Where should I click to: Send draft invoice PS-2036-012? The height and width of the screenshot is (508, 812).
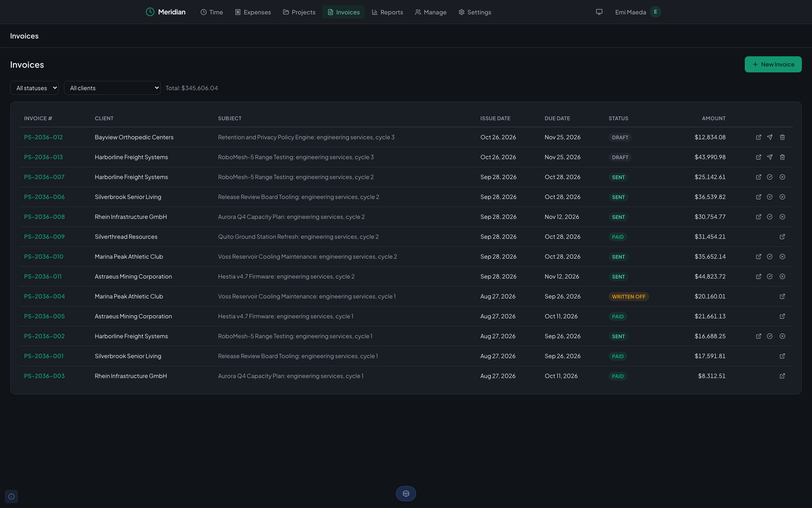pyautogui.click(x=770, y=137)
